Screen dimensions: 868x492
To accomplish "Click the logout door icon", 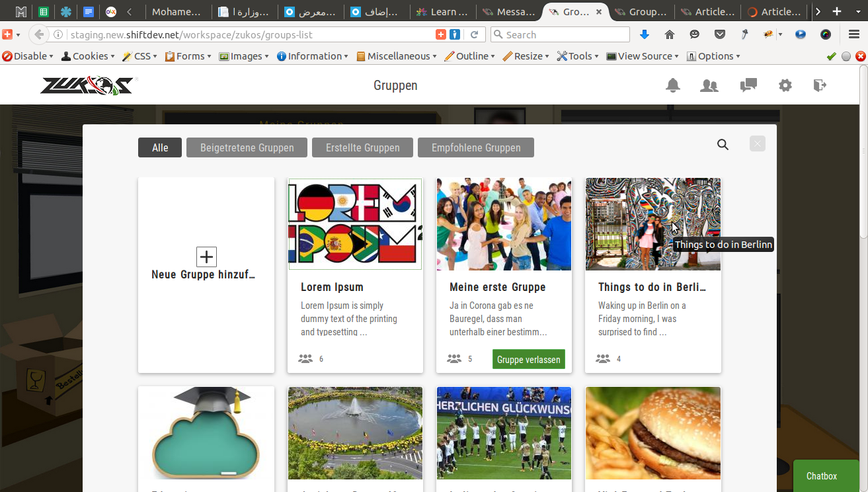I will [x=820, y=85].
